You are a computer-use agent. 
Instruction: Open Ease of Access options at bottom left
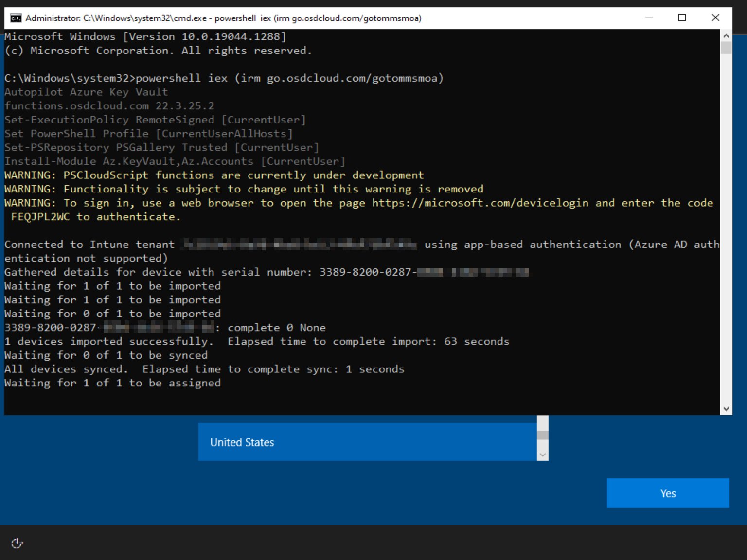17,543
